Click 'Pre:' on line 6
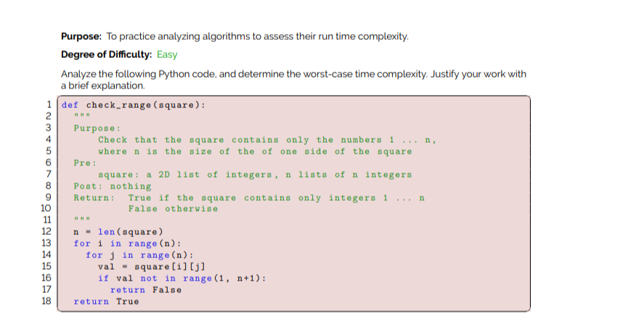Image resolution: width=644 pixels, height=335 pixels. click(x=85, y=163)
